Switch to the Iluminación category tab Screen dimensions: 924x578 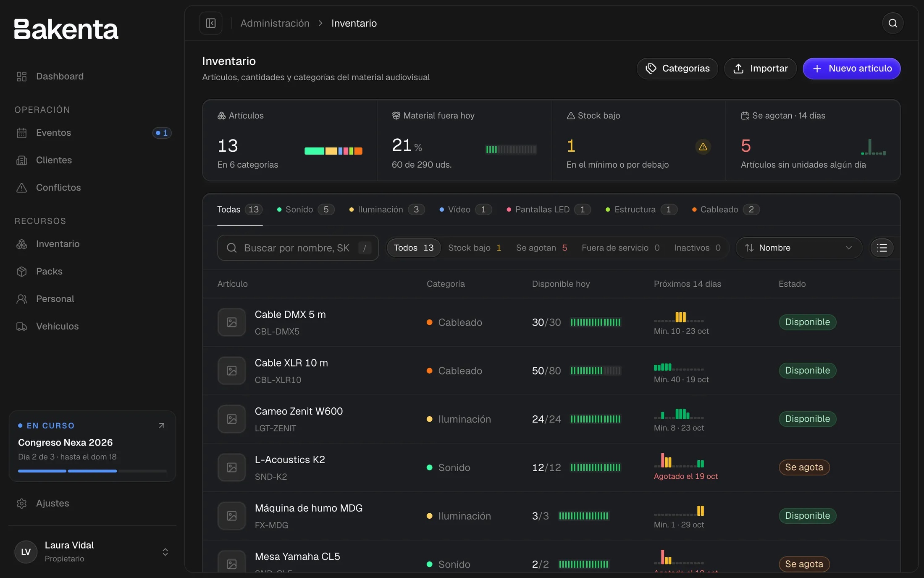(387, 209)
